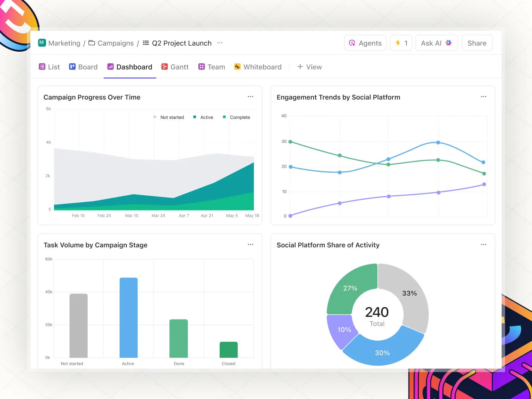Click the Share button
This screenshot has width=532, height=399.
click(477, 43)
